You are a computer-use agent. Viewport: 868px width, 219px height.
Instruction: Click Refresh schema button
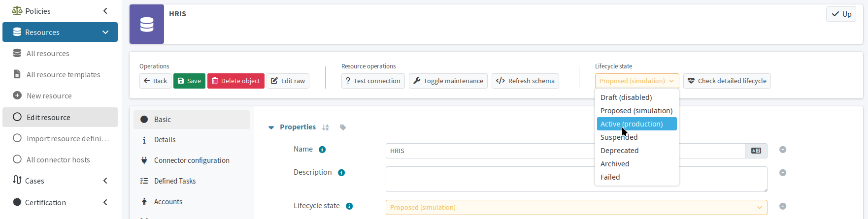(525, 81)
